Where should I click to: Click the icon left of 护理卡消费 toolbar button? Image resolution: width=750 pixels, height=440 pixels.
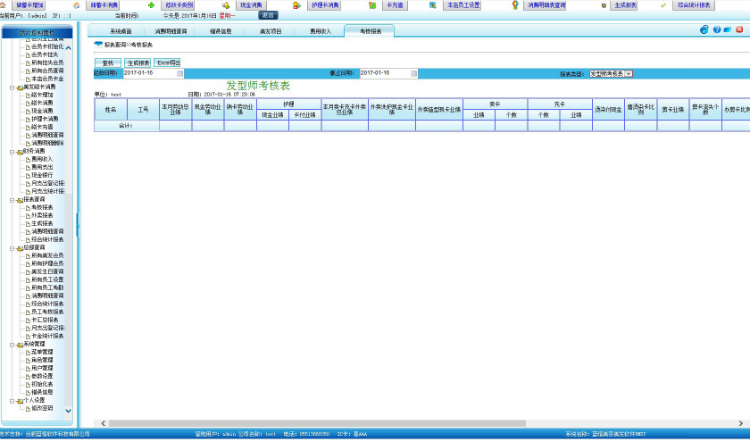(x=297, y=5)
